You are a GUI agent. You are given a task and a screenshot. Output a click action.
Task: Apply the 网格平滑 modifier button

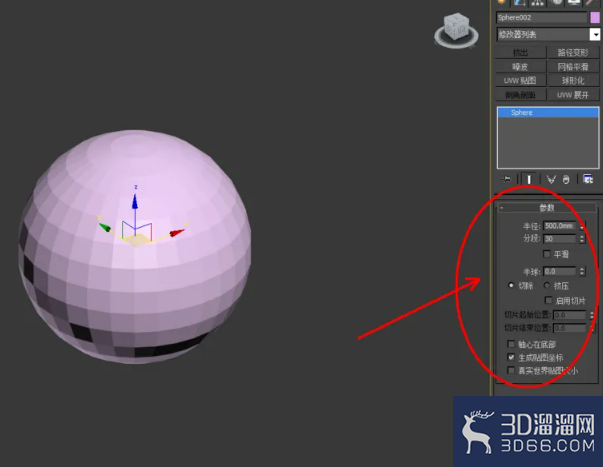tap(573, 67)
